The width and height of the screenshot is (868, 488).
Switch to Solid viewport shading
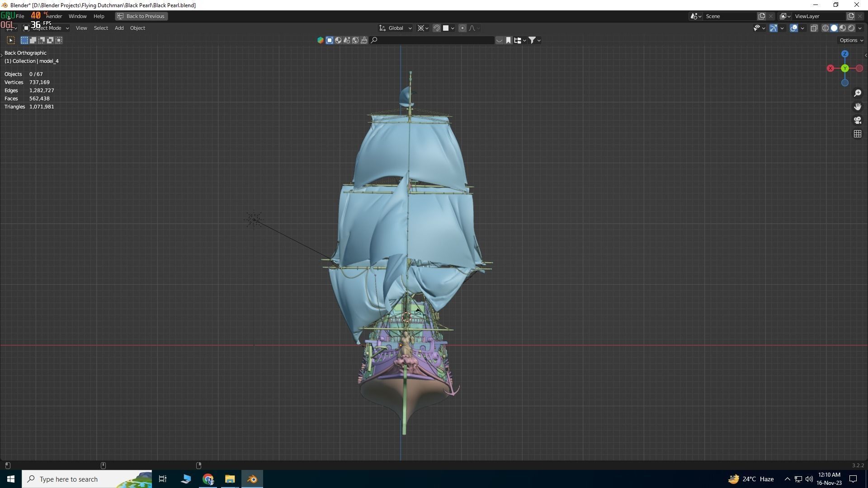(x=834, y=28)
